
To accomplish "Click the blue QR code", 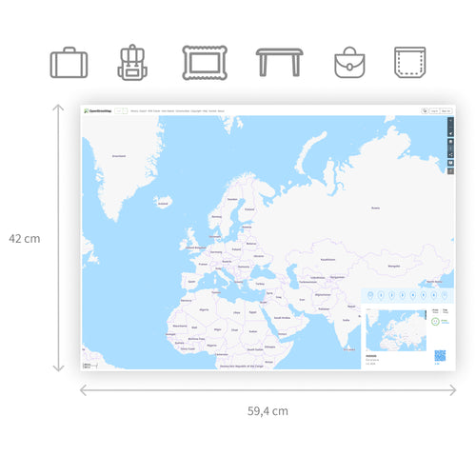I will point(440,356).
